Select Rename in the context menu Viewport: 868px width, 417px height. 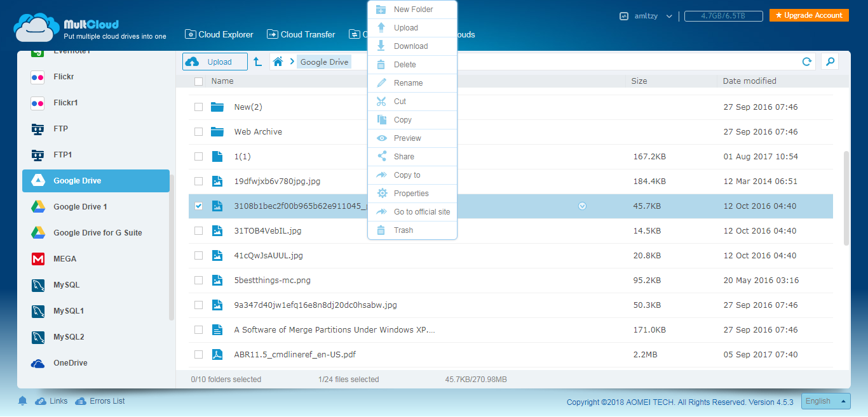pyautogui.click(x=408, y=83)
